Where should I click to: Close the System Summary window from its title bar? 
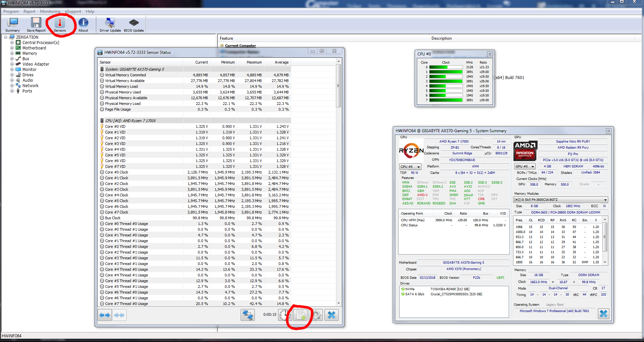(x=609, y=131)
